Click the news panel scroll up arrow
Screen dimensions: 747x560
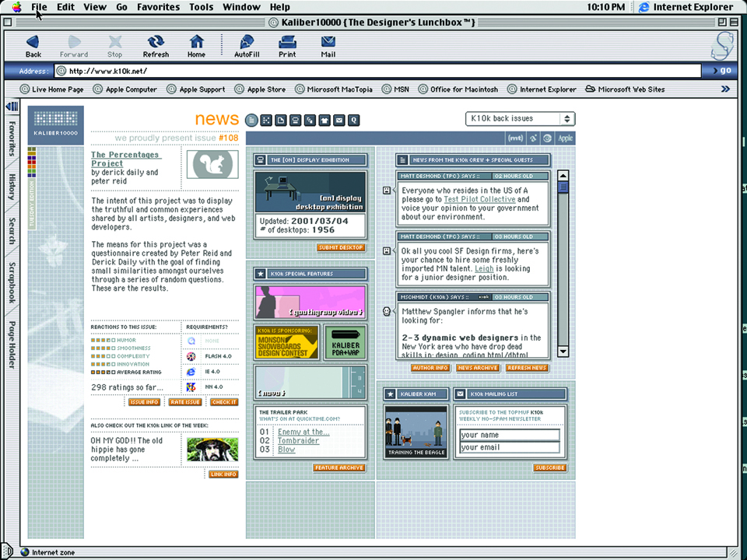[563, 176]
